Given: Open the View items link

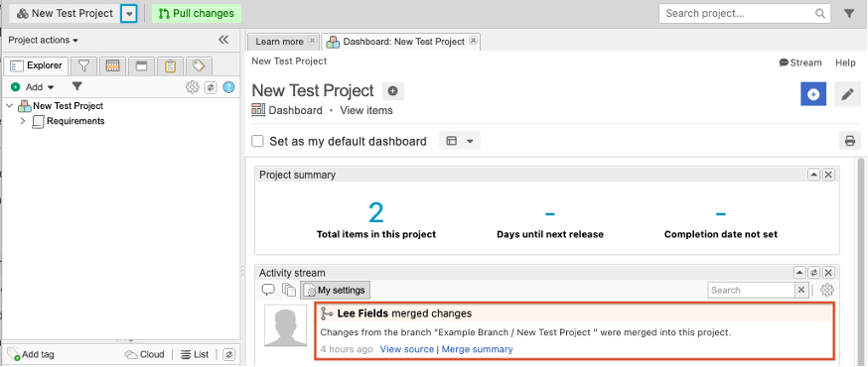Looking at the screenshot, I should click(x=366, y=110).
